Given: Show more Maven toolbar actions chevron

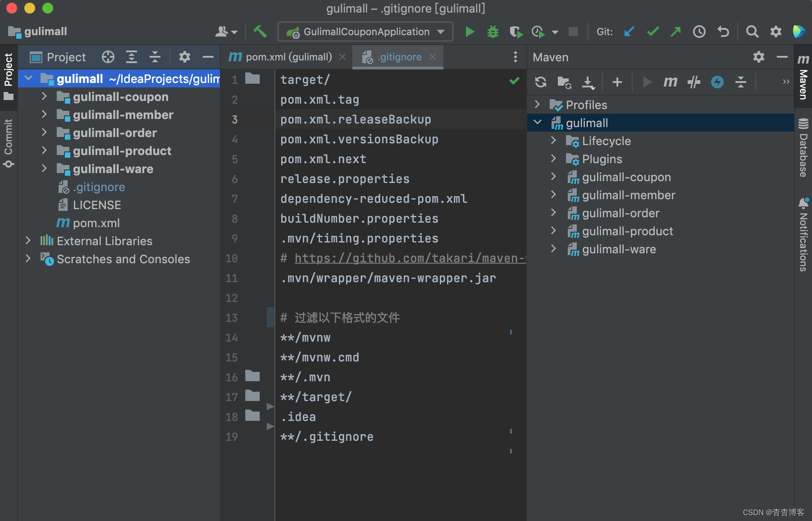Looking at the screenshot, I should click(786, 82).
